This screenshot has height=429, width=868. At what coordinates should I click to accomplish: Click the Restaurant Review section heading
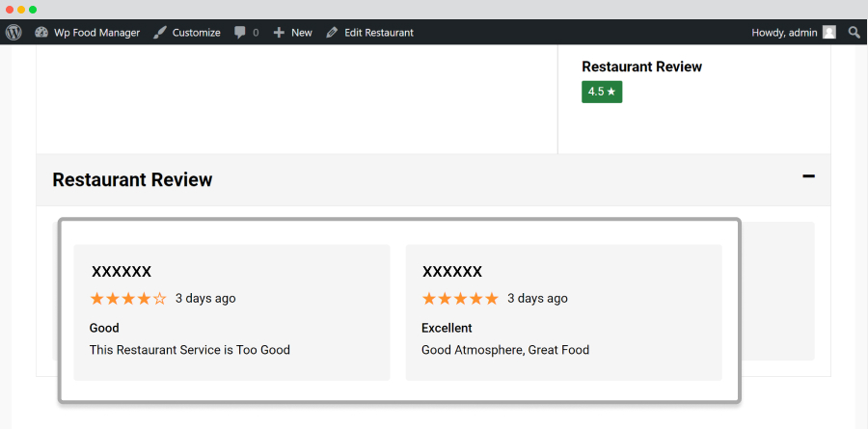pyautogui.click(x=132, y=179)
